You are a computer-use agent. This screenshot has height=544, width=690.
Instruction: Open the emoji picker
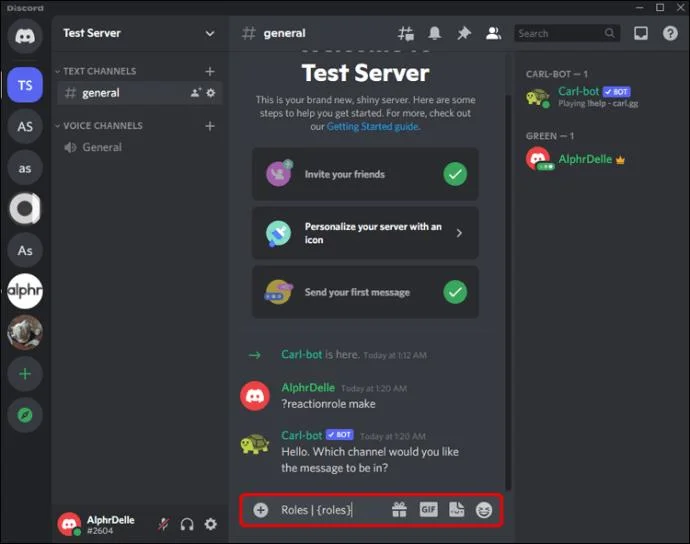(484, 510)
